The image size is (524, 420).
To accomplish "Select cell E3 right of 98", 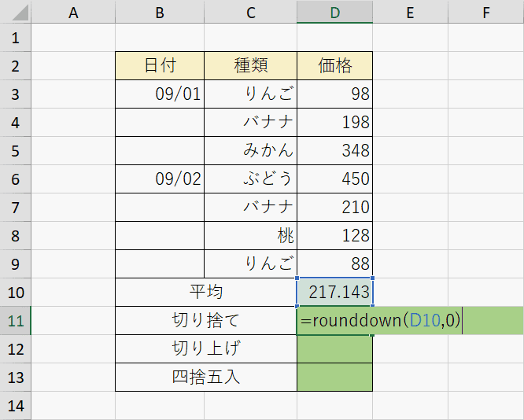I will [411, 94].
